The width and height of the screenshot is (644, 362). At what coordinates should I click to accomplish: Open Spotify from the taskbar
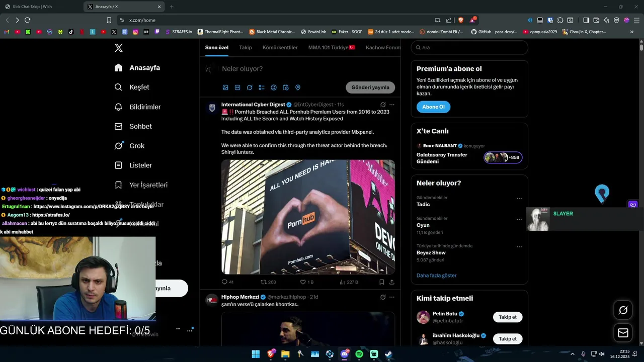tap(359, 354)
